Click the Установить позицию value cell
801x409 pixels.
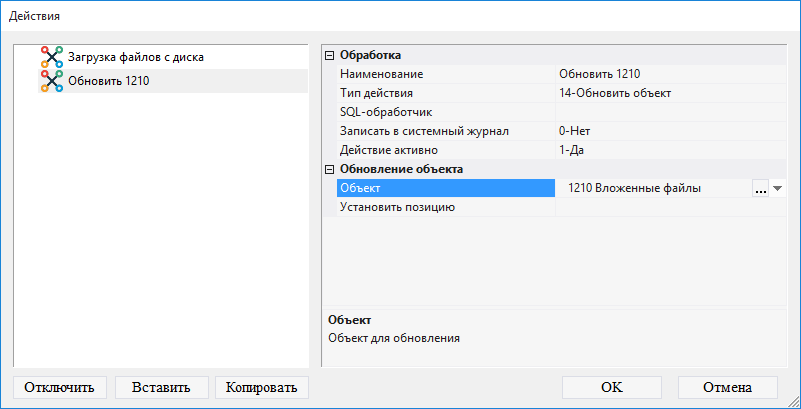click(670, 207)
